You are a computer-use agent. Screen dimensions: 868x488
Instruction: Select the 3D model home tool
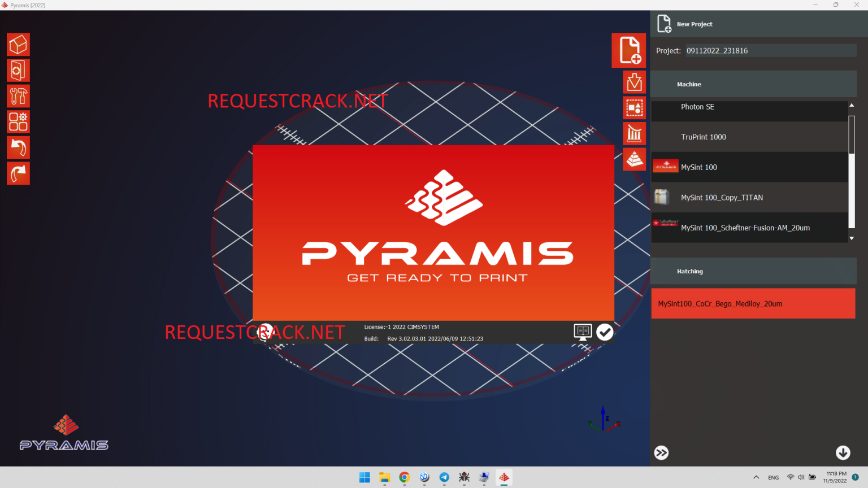click(18, 44)
